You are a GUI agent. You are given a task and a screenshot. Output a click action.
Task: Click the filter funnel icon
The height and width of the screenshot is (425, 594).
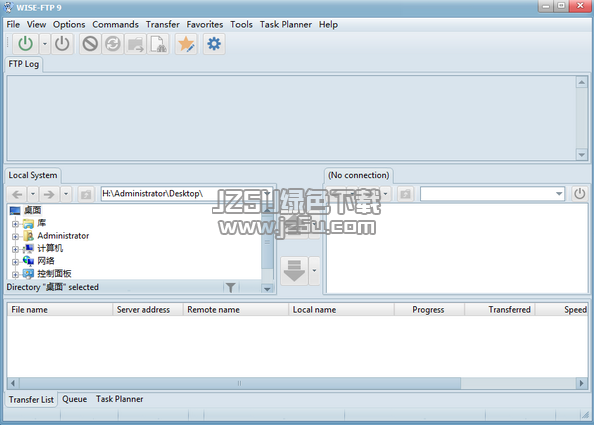click(230, 288)
